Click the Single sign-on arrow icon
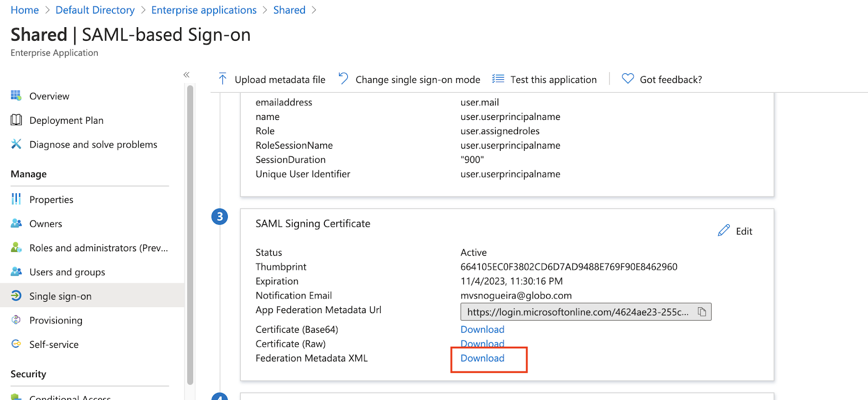Screen dimensions: 868x400 [x=16, y=296]
